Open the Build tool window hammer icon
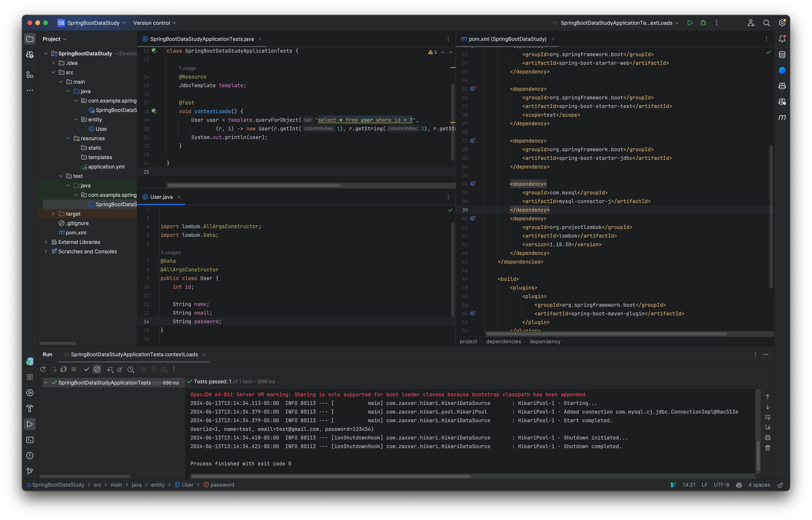Screen dimensions: 812x520 (30, 409)
